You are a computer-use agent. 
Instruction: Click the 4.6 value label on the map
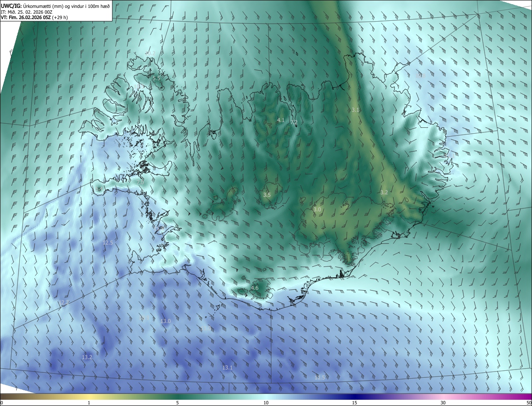255,288
